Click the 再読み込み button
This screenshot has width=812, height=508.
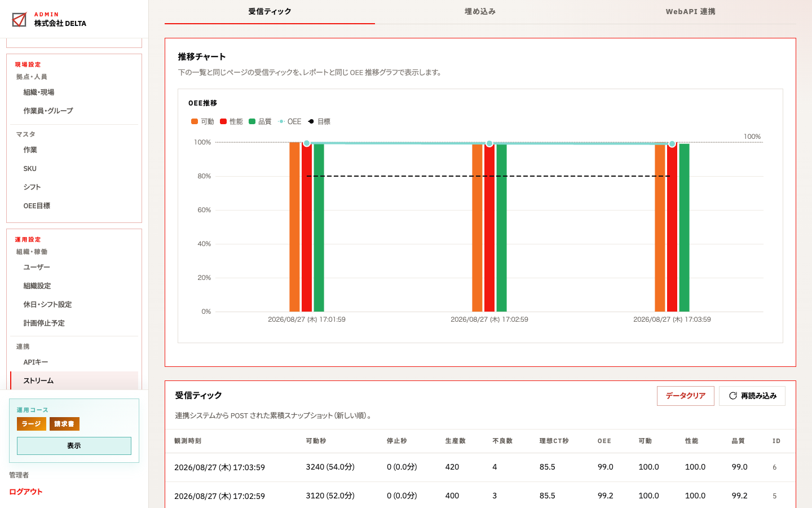click(752, 396)
